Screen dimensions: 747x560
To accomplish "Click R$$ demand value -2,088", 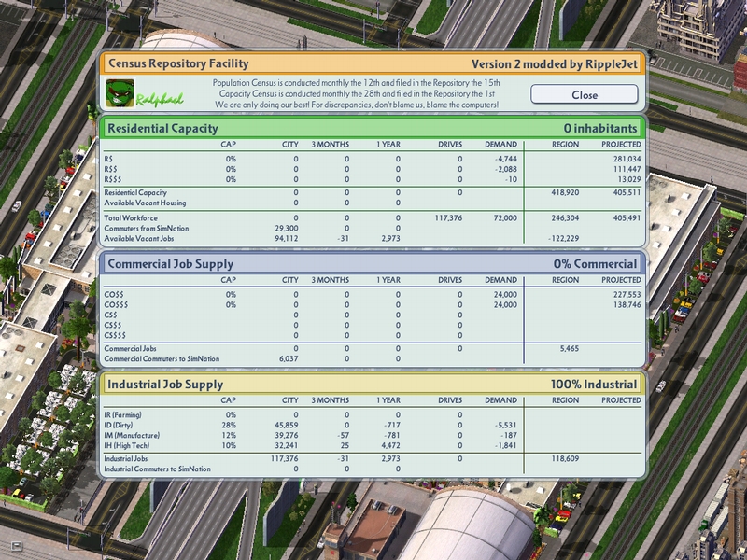I will pyautogui.click(x=506, y=169).
